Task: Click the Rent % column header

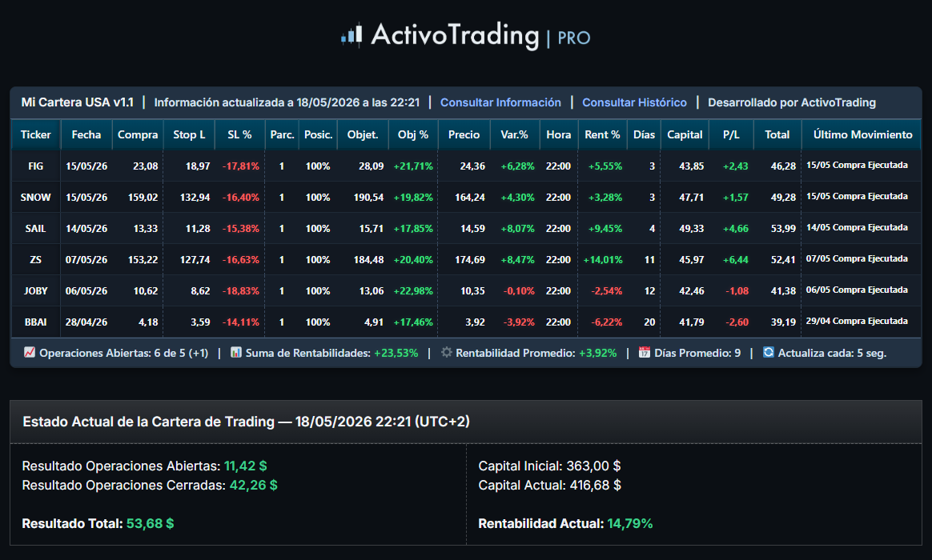Action: point(602,135)
